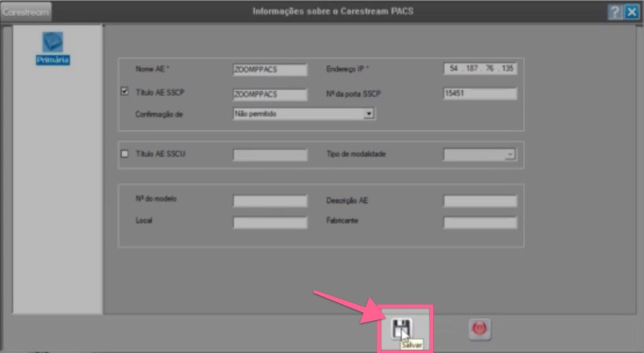
Task: Click the Descrição AE input field
Action: coord(480,201)
